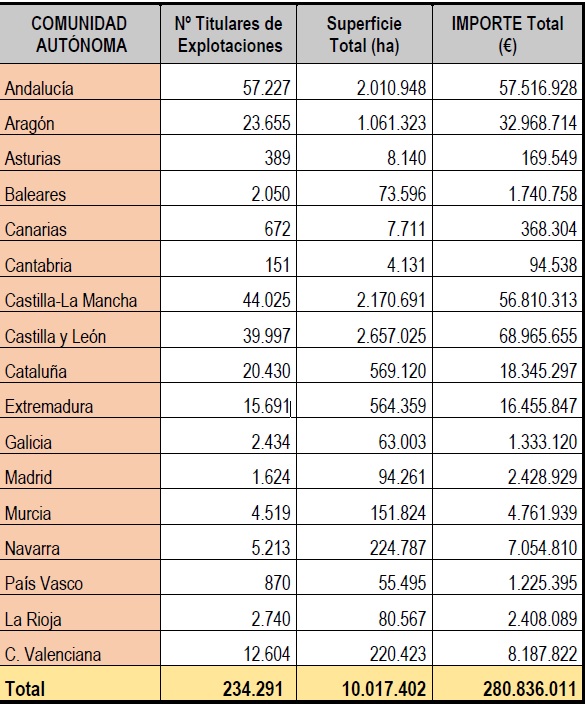Screen dimensions: 585x704
Task: Select the Andalucía row label cell
Action: point(80,82)
